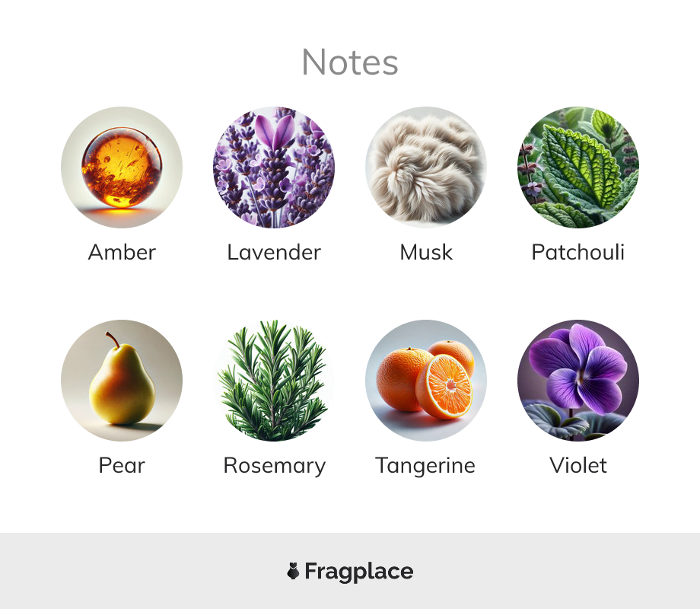Image resolution: width=700 pixels, height=609 pixels.
Task: Open the Musk fur image
Action: coord(426,167)
